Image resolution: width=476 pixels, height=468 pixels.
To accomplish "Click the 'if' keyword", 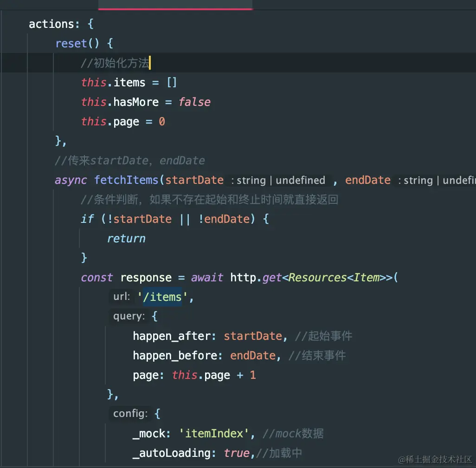I will coord(87,219).
